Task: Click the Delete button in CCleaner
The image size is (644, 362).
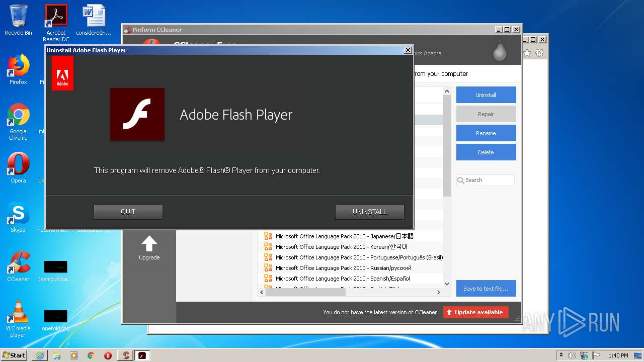Action: pyautogui.click(x=486, y=152)
